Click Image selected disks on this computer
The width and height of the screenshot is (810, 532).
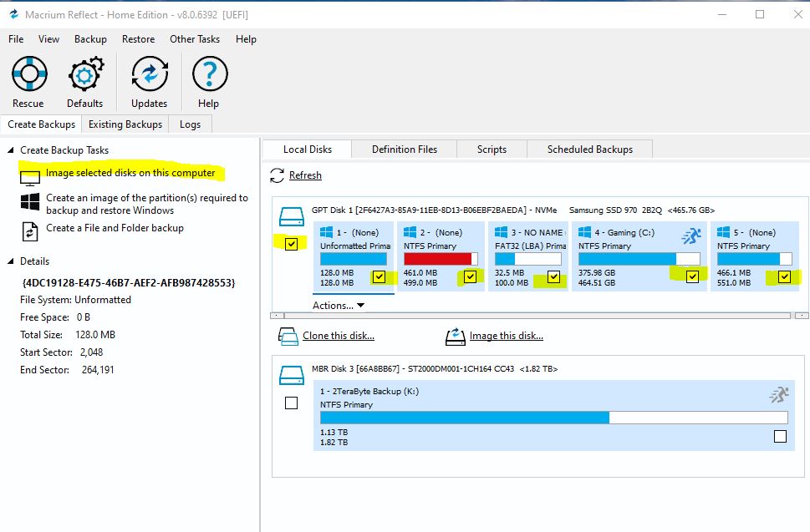[130, 173]
